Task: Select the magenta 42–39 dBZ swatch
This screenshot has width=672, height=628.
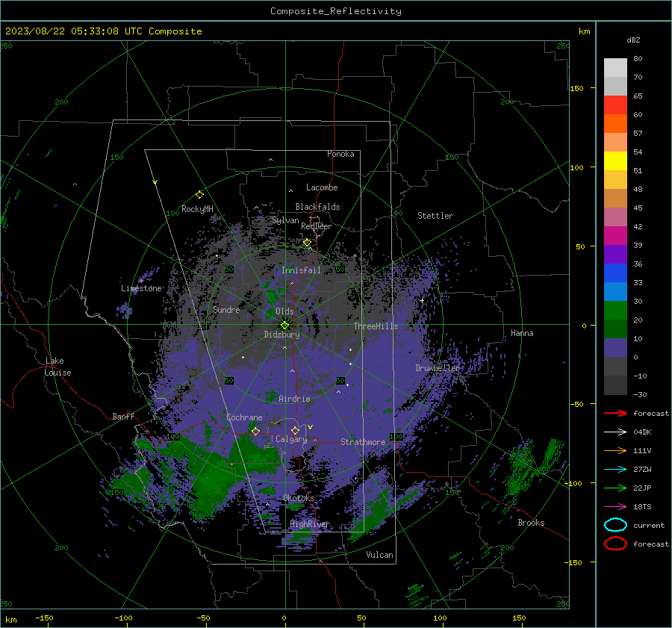Action: (x=615, y=236)
